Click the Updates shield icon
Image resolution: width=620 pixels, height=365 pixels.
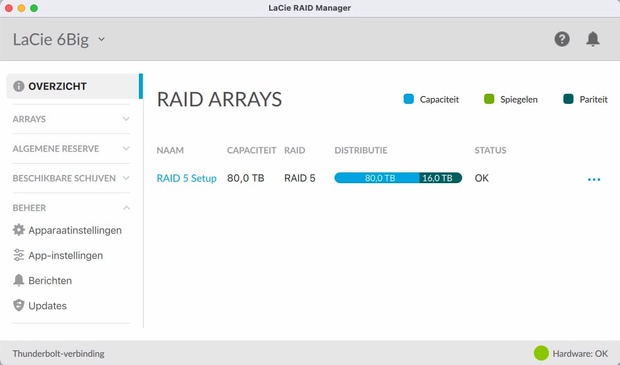click(x=19, y=305)
